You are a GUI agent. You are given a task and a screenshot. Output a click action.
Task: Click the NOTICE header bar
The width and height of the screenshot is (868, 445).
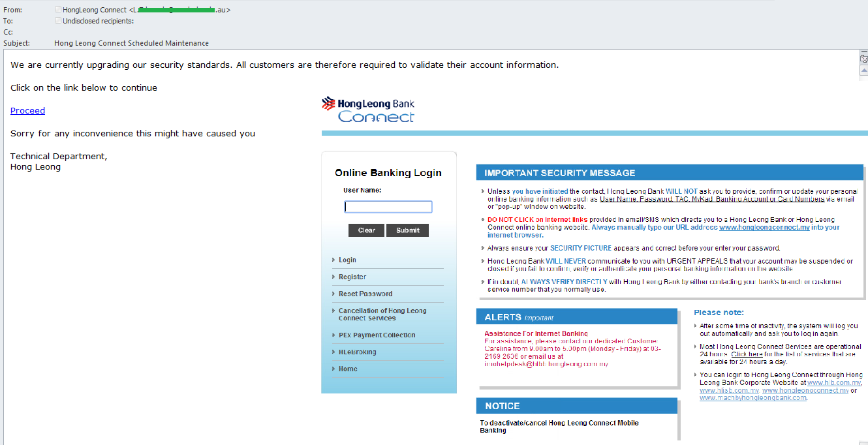coord(577,406)
